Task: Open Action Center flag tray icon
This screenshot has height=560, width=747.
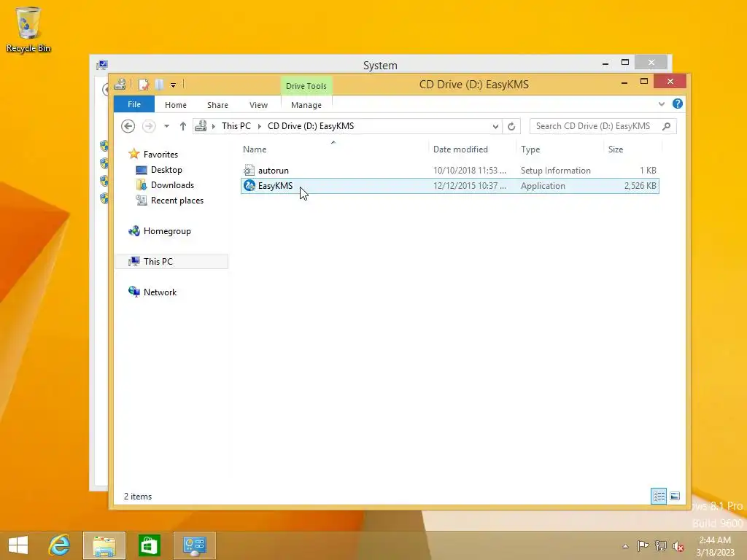Action: 643,545
